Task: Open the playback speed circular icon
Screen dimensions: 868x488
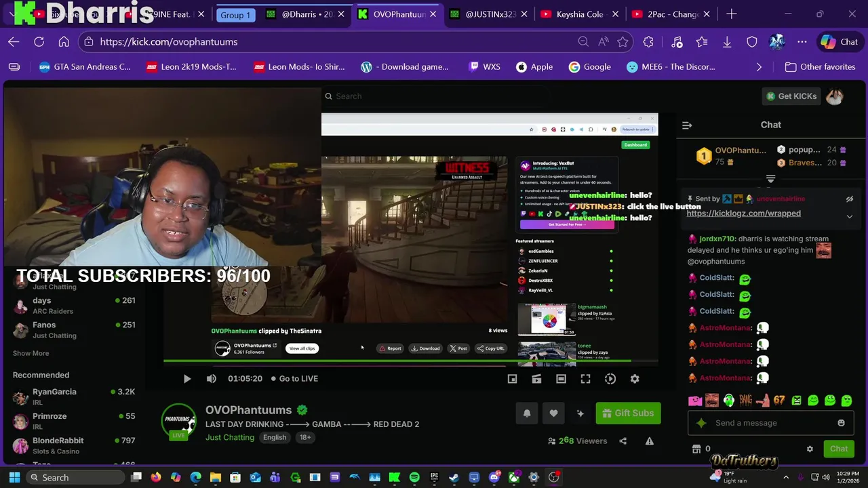Action: coord(610,379)
